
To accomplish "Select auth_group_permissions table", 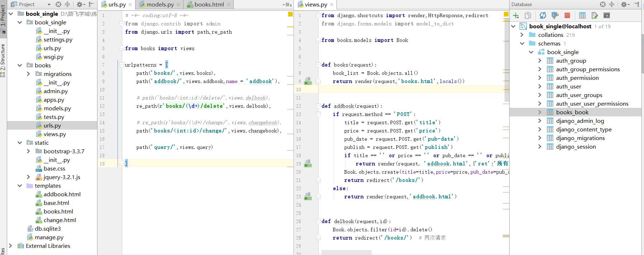I will coord(588,69).
